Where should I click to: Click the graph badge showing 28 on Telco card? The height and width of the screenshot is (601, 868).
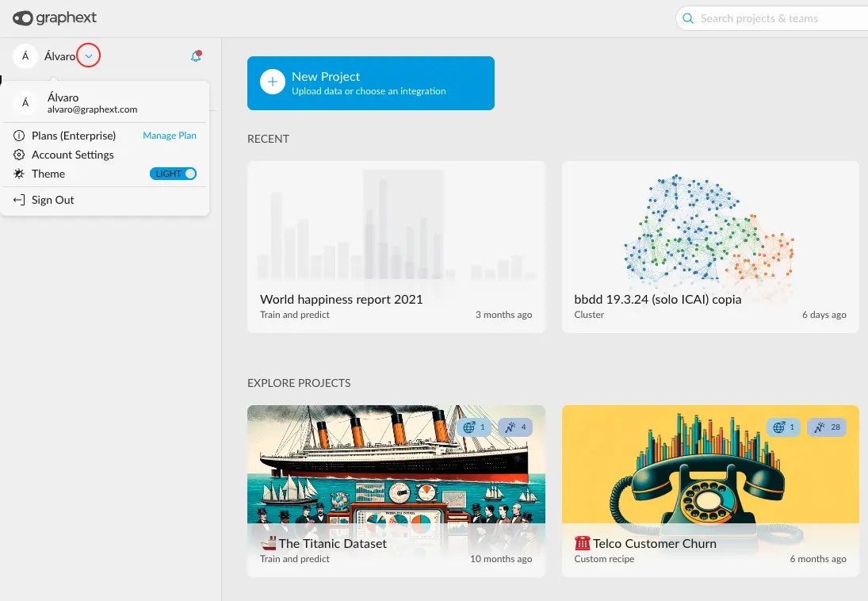827,427
